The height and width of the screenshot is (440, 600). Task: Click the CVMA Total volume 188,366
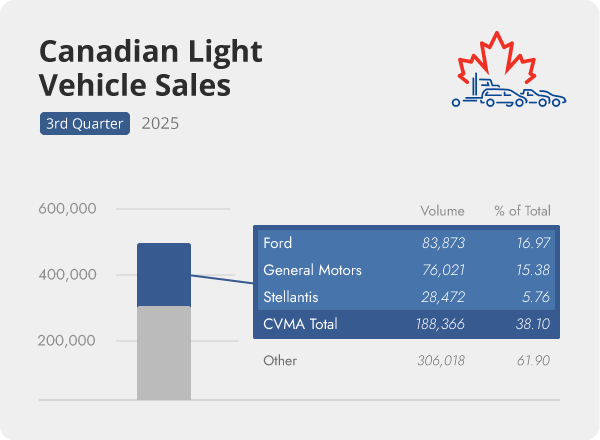(440, 324)
